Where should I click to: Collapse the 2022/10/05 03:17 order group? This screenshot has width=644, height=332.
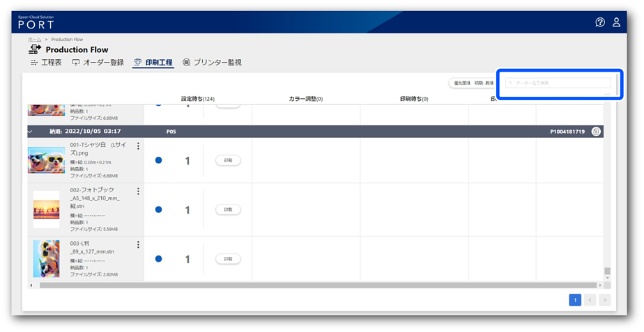click(x=30, y=131)
